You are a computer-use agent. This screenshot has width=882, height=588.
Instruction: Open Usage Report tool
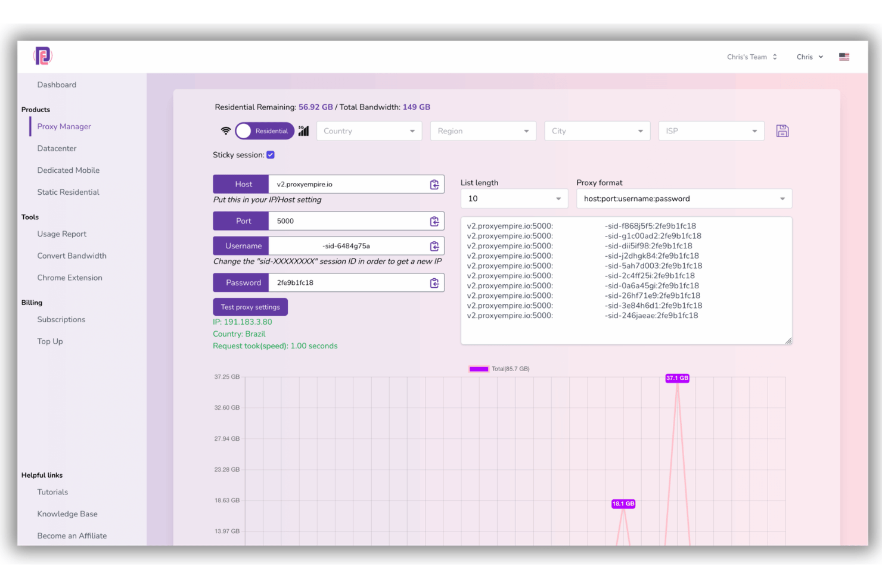coord(62,234)
